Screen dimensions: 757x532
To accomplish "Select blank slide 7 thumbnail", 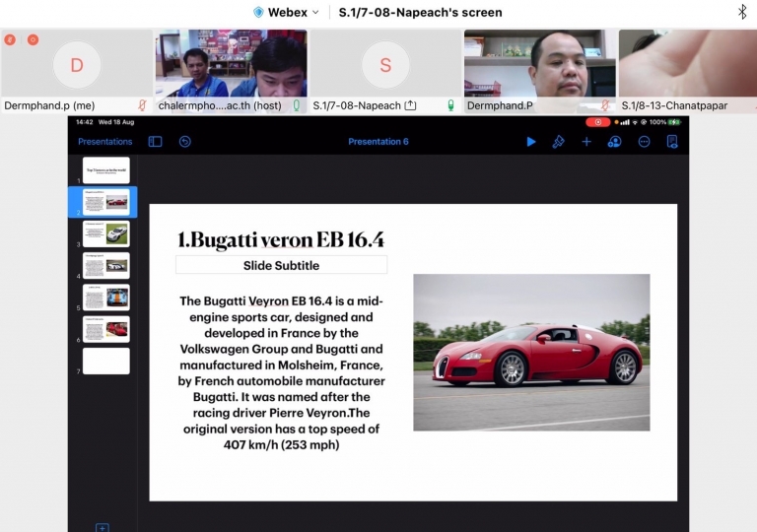I will (x=105, y=362).
